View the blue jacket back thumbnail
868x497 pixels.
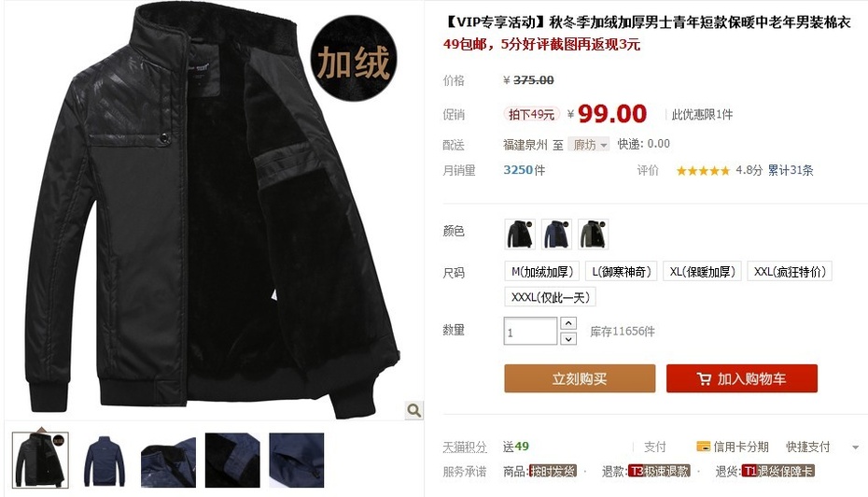(105, 461)
